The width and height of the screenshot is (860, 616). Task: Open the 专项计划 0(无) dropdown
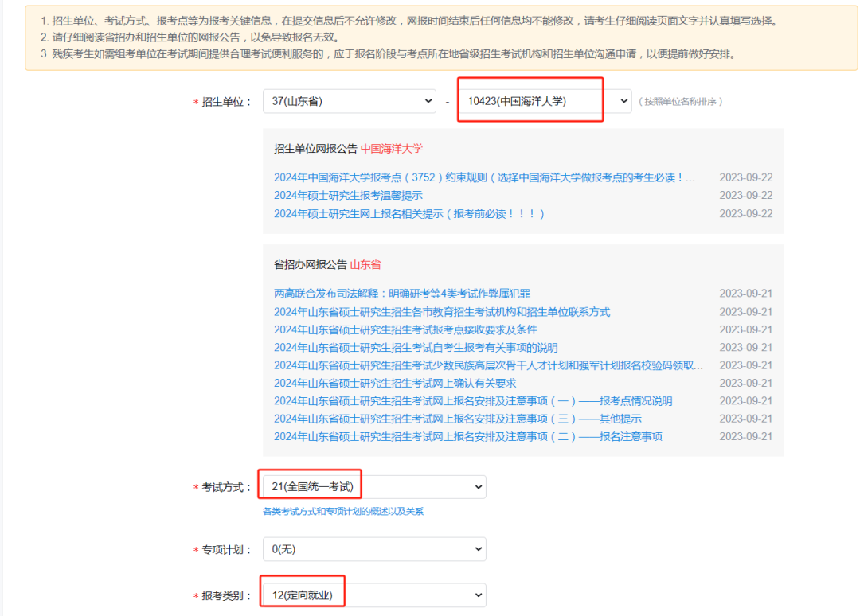click(x=374, y=549)
